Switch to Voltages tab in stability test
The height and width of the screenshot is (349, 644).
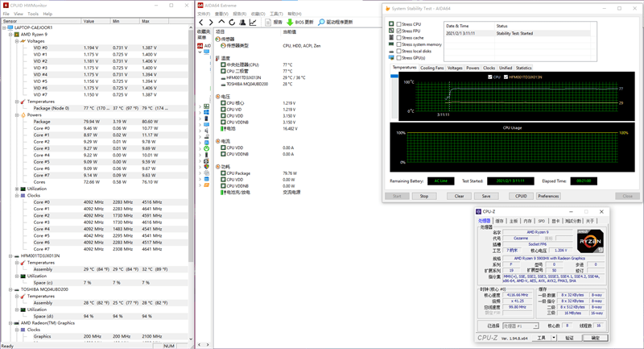[x=455, y=68]
